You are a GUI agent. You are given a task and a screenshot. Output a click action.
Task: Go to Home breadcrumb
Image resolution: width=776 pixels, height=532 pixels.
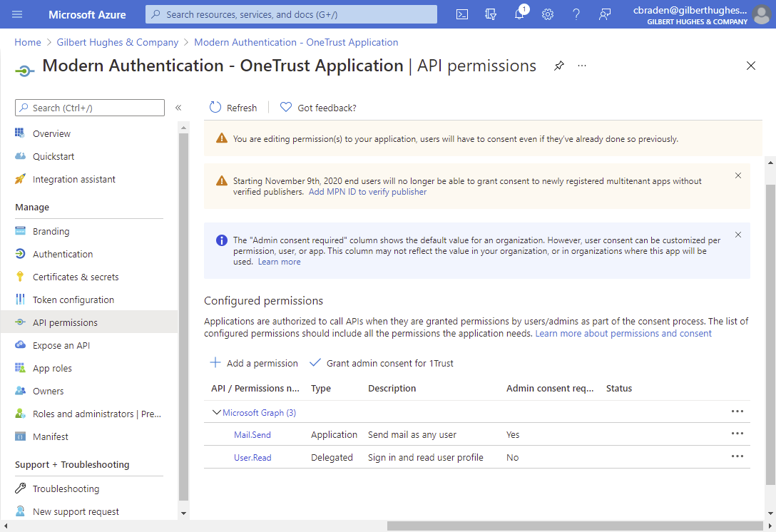(28, 42)
